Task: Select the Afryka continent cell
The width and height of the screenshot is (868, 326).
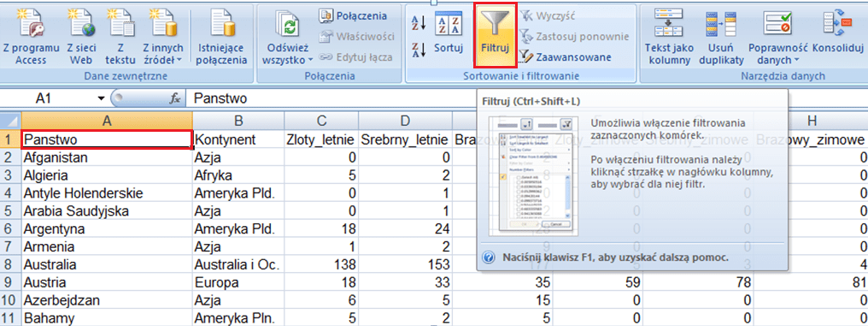Action: 238,175
